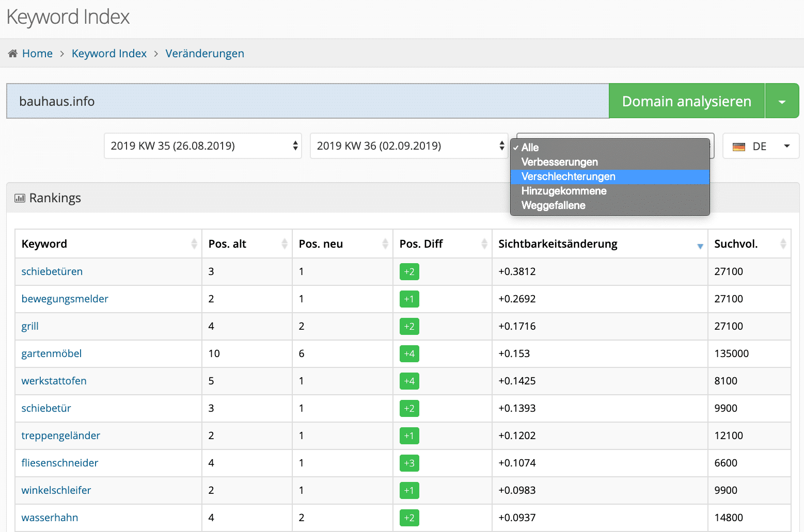This screenshot has height=532, width=804.
Task: Open the DE country dropdown
Action: tap(761, 146)
